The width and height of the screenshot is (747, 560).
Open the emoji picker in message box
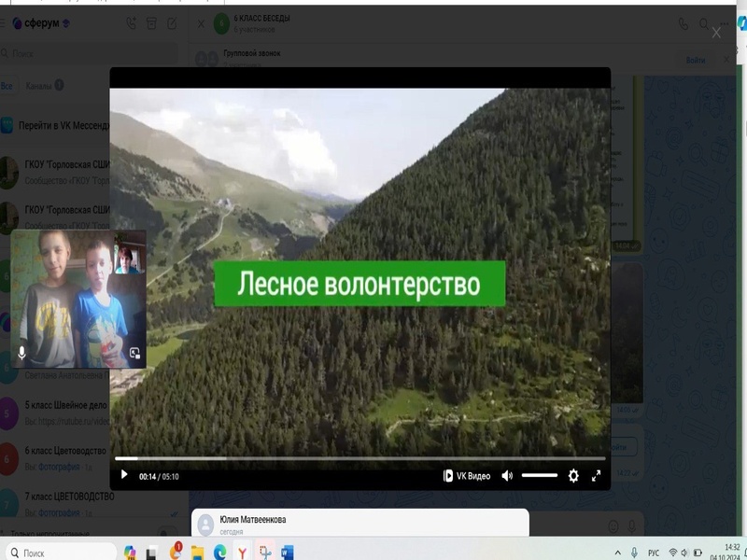click(x=613, y=525)
